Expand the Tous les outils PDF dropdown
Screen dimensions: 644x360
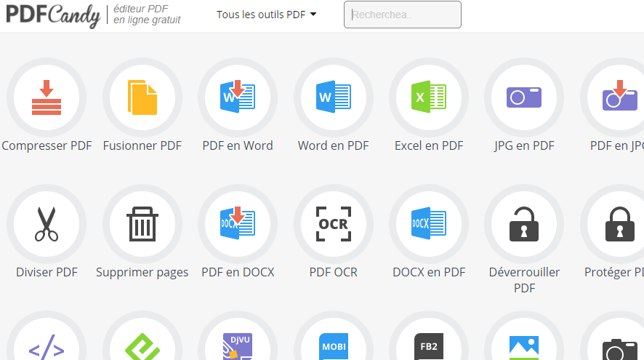(266, 15)
